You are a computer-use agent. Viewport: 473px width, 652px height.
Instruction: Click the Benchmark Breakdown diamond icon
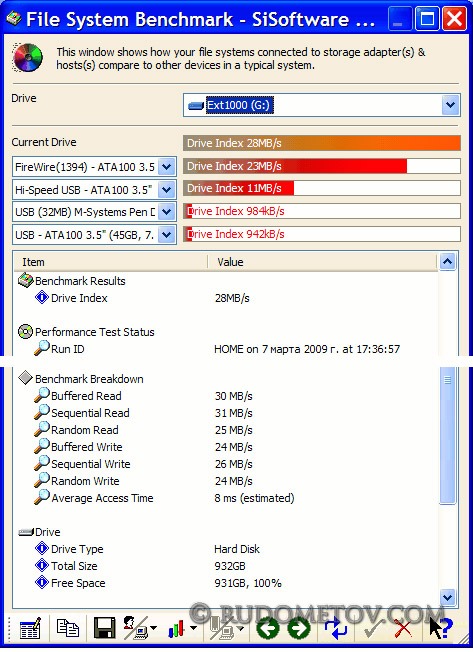[x=25, y=378]
